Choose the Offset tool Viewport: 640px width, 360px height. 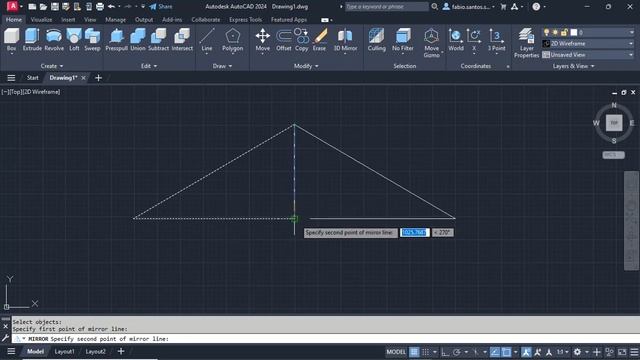click(284, 40)
